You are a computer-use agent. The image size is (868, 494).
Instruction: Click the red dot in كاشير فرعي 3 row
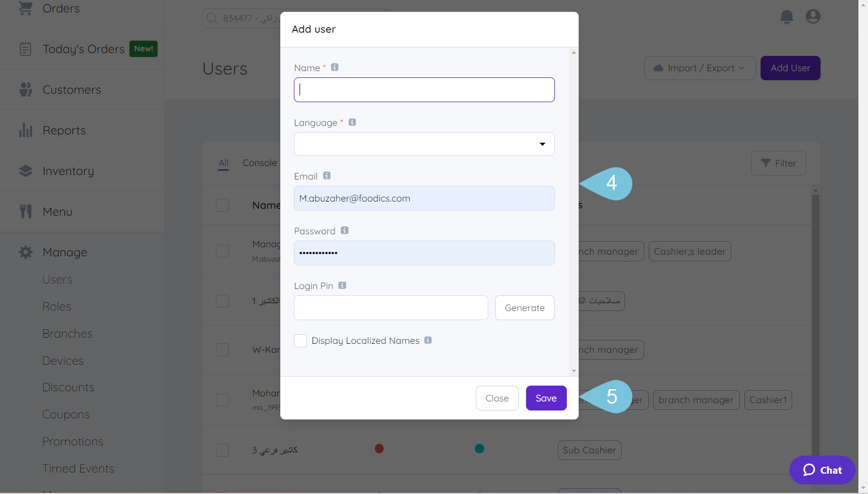click(x=379, y=448)
